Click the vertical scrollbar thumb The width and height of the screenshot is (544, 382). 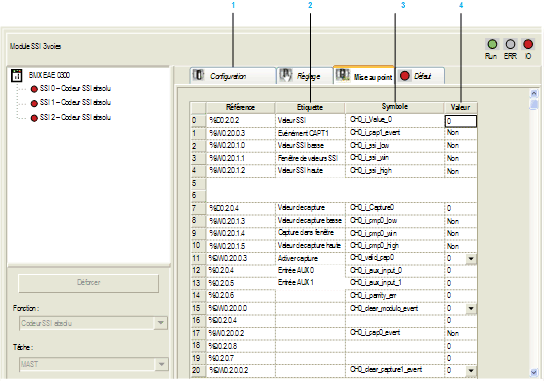[534, 104]
